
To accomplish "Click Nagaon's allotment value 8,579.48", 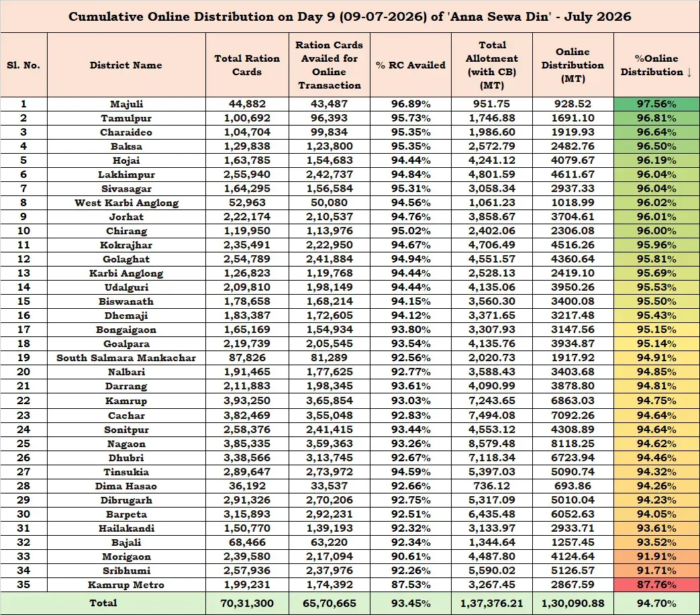I will point(491,444).
